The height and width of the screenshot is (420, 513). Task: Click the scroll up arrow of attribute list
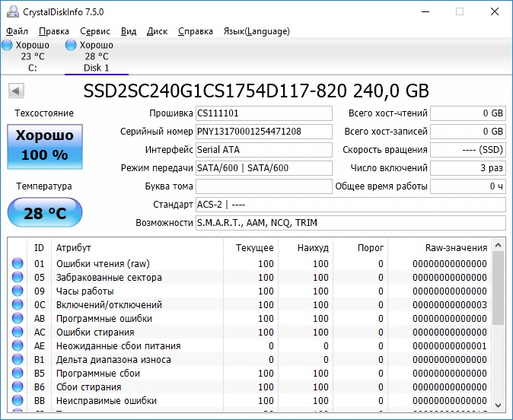point(499,245)
